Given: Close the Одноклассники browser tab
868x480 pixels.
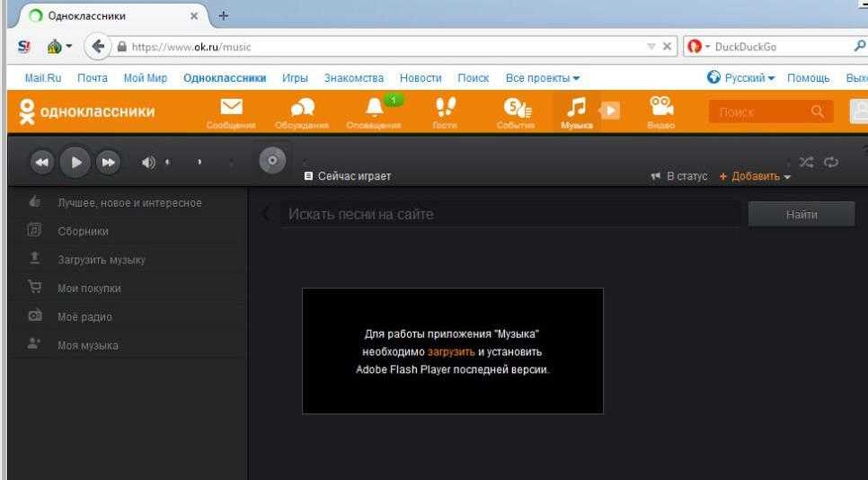Looking at the screenshot, I should pos(194,16).
